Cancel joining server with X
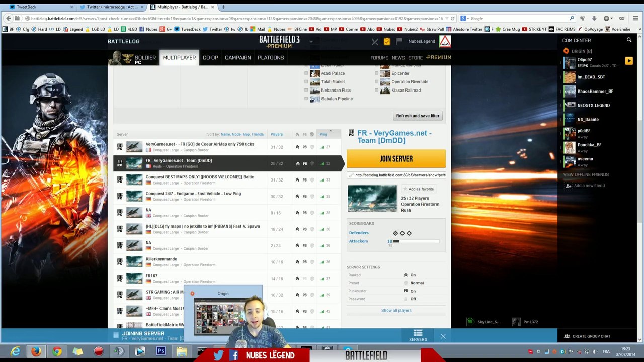 [443, 336]
